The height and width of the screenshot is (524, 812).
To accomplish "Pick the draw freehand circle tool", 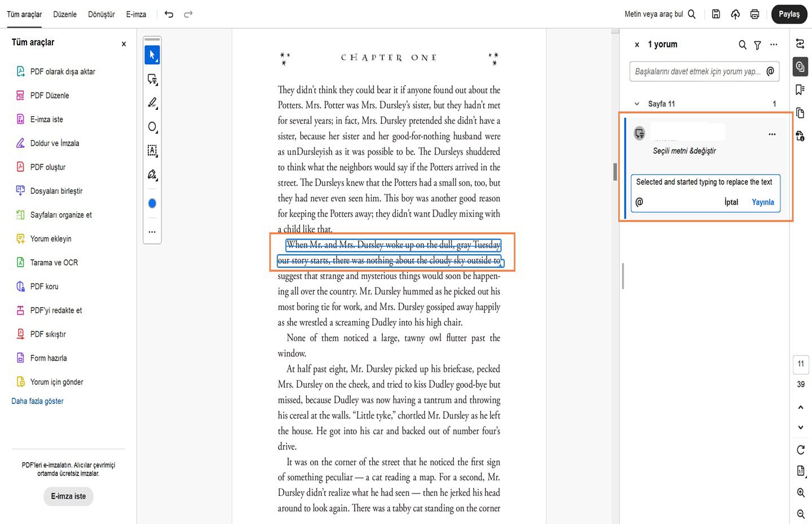I will tap(152, 127).
